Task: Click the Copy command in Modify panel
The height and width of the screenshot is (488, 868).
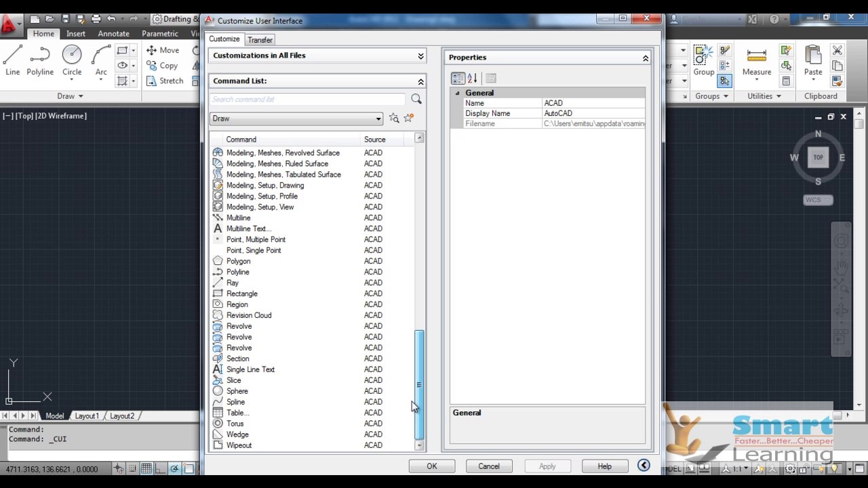Action: pyautogui.click(x=161, y=66)
